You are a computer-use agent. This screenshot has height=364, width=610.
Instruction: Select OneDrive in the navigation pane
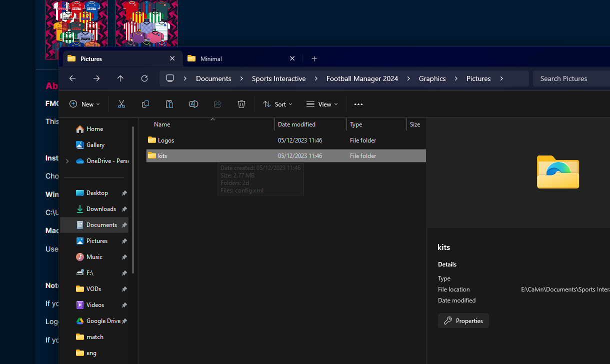pyautogui.click(x=102, y=161)
